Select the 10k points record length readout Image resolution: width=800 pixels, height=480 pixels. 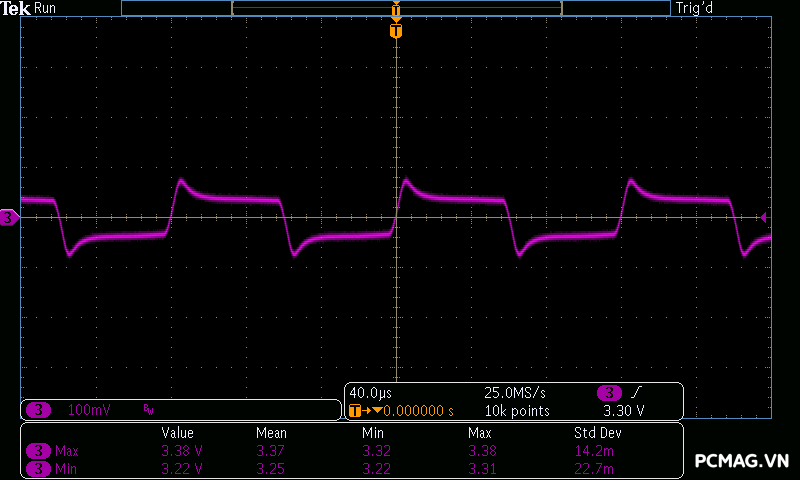(x=516, y=410)
